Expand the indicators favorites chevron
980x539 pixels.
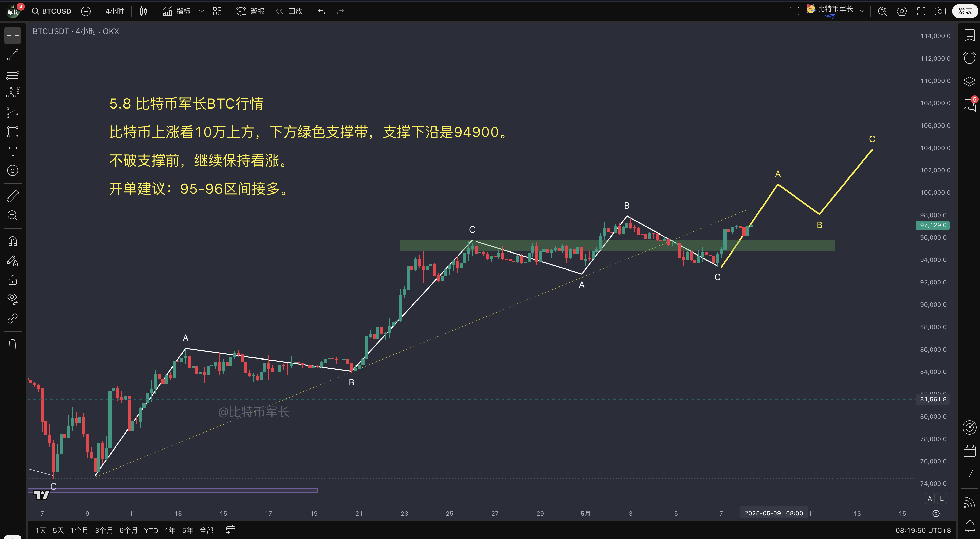(x=202, y=11)
